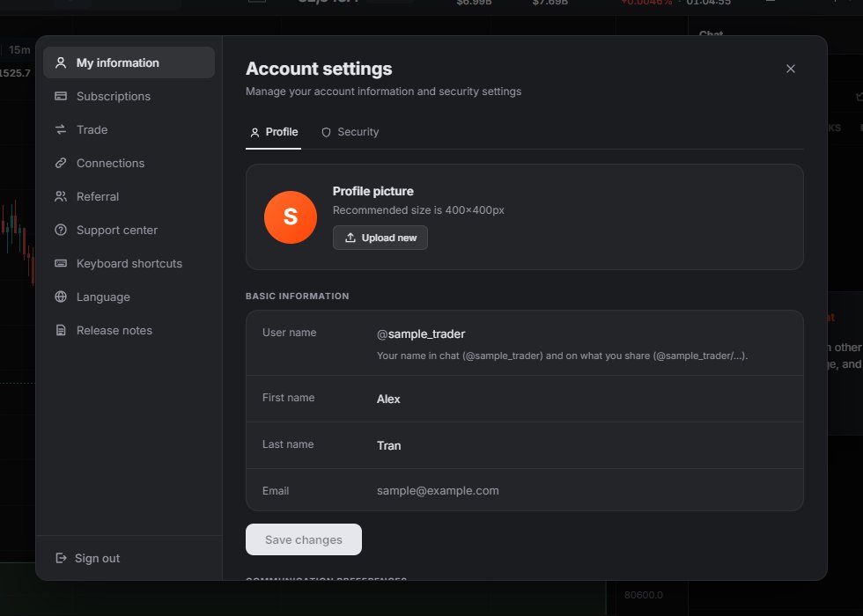This screenshot has height=616, width=863.
Task: Click the Referral people icon
Action: (x=61, y=196)
